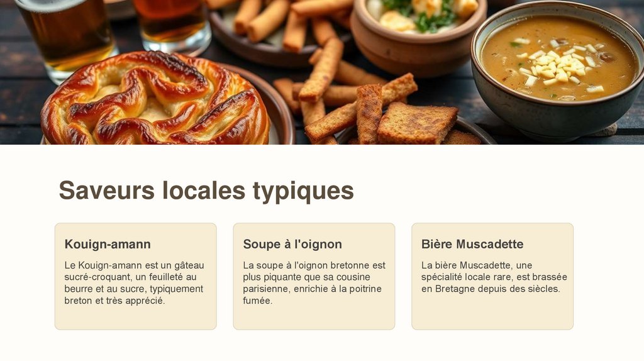
Task: Click empty area below Soupe à l'oignon text
Action: 314,318
